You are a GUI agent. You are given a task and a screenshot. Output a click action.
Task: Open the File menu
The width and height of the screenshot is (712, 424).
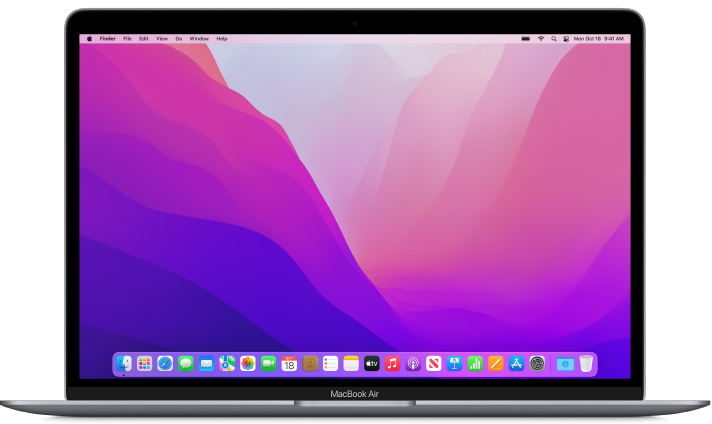[x=128, y=39]
